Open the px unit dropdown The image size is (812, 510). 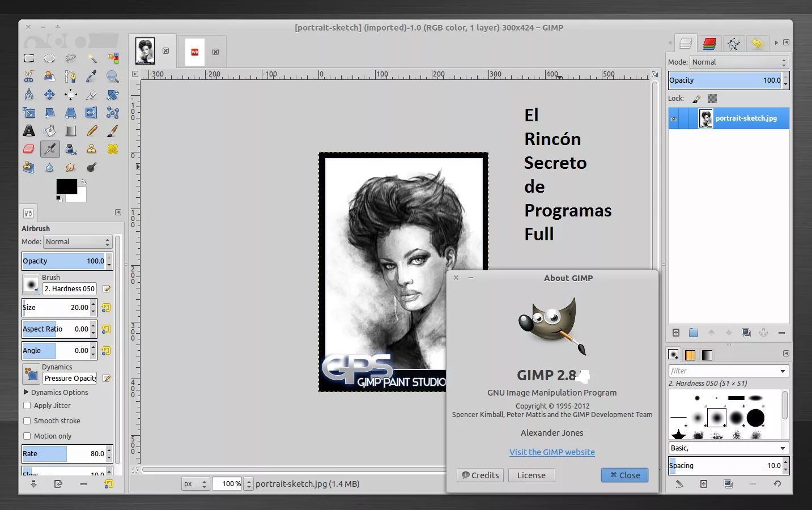click(195, 484)
